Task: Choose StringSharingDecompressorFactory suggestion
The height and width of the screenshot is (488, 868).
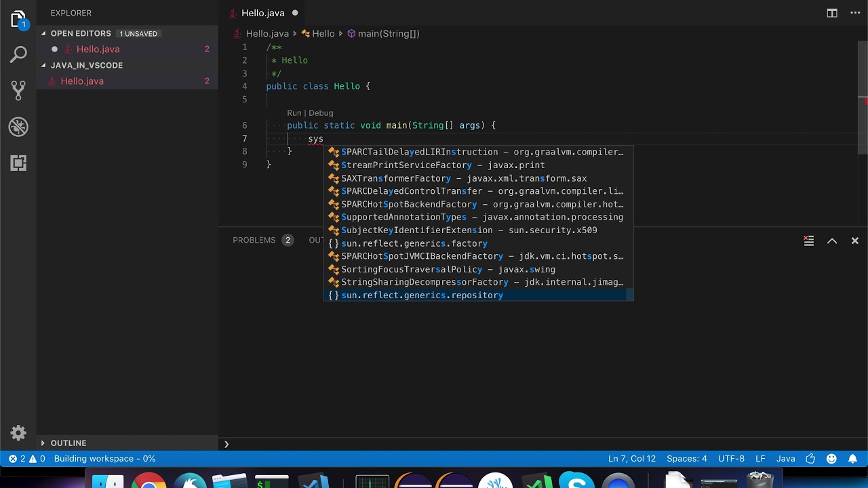Action: click(478, 282)
